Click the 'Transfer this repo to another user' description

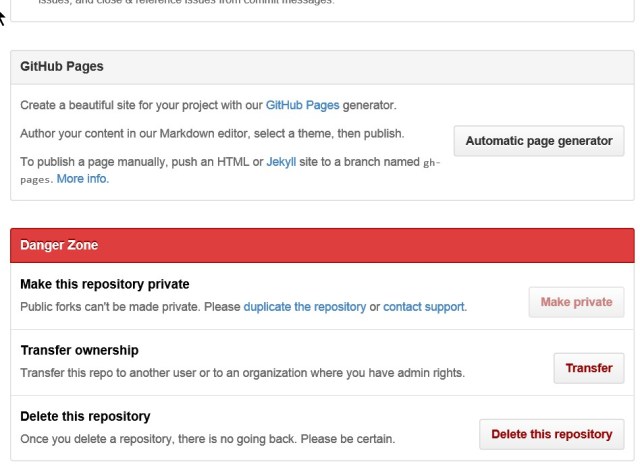tap(242, 372)
